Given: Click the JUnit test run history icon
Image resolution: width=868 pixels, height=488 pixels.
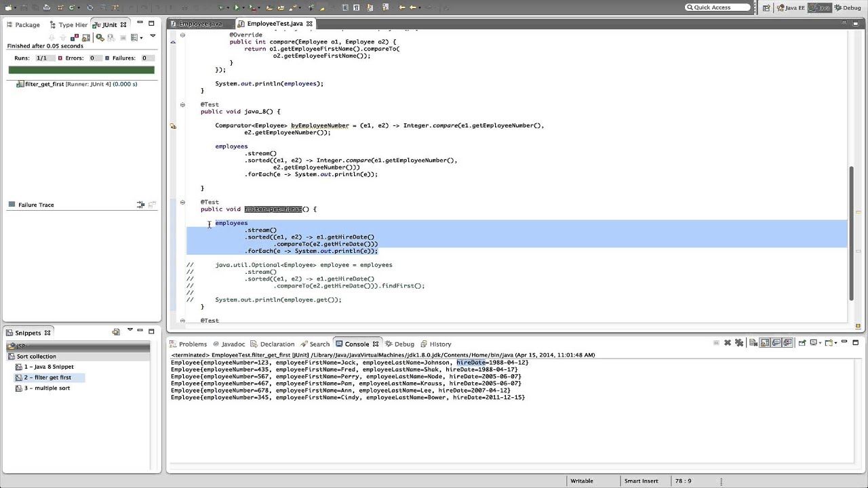Looking at the screenshot, I should click(x=134, y=37).
